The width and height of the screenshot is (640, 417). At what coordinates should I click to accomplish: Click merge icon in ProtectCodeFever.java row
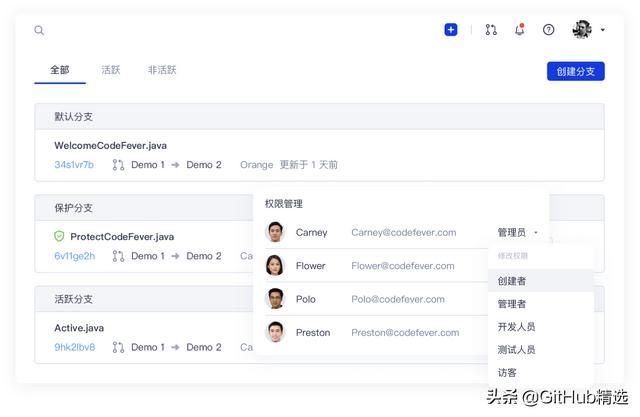click(118, 256)
